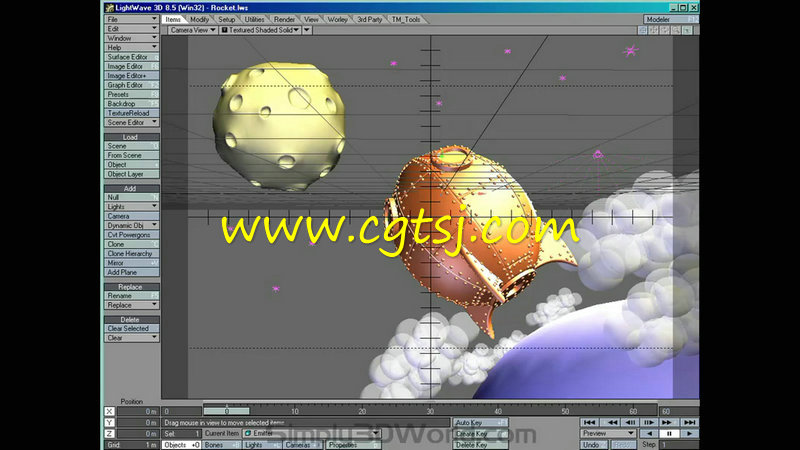
Task: Open item Properties panel
Action: pyautogui.click(x=353, y=445)
